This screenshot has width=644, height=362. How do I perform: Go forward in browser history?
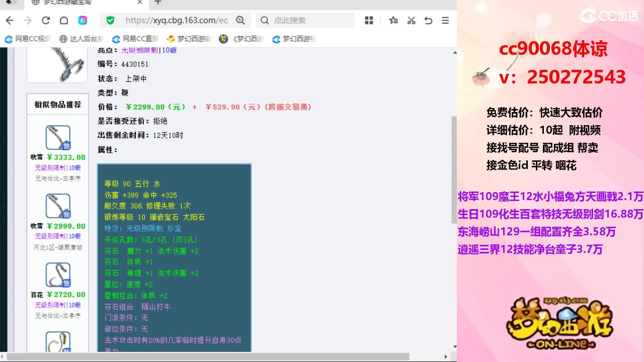[x=28, y=20]
